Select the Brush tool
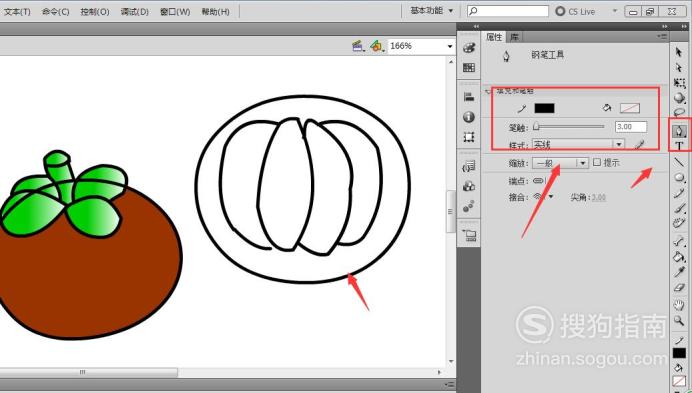The width and height of the screenshot is (692, 393). pyautogui.click(x=679, y=208)
